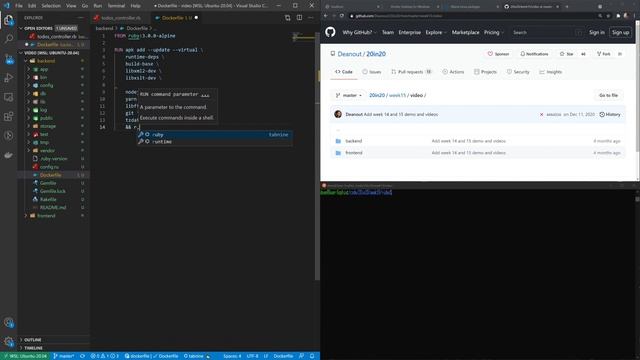
Task: Select runtime autocomplete suggestion
Action: click(214, 142)
